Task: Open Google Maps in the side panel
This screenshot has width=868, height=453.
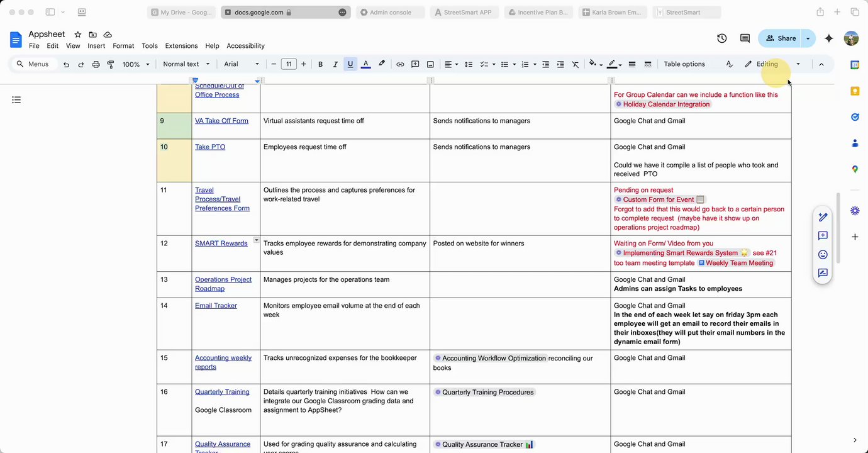Action: [855, 169]
